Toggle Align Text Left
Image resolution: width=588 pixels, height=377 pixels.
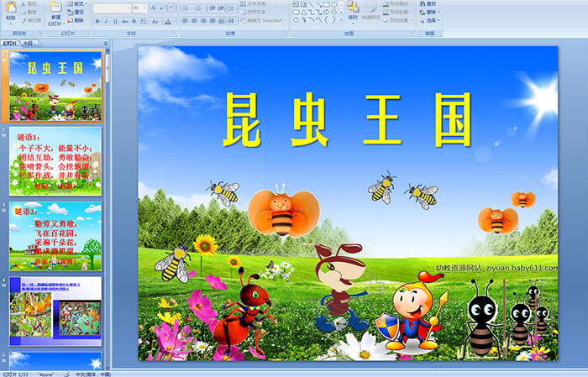[186, 21]
